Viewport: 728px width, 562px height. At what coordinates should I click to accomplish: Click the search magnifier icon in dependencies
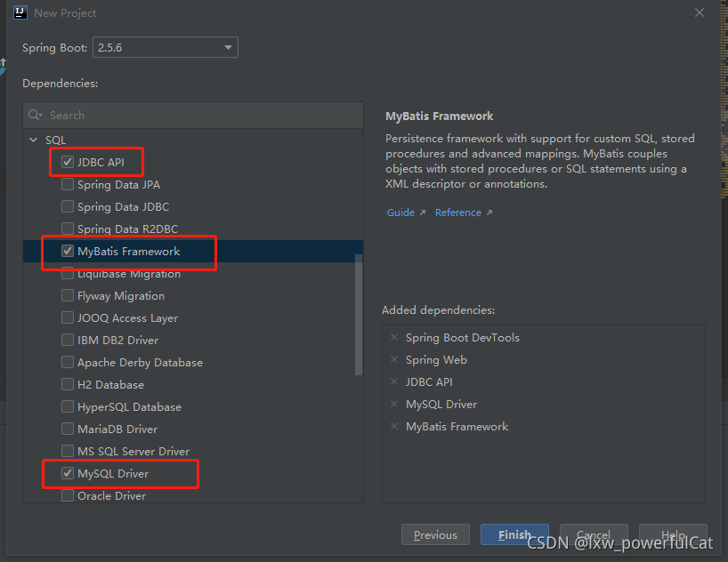pos(35,115)
